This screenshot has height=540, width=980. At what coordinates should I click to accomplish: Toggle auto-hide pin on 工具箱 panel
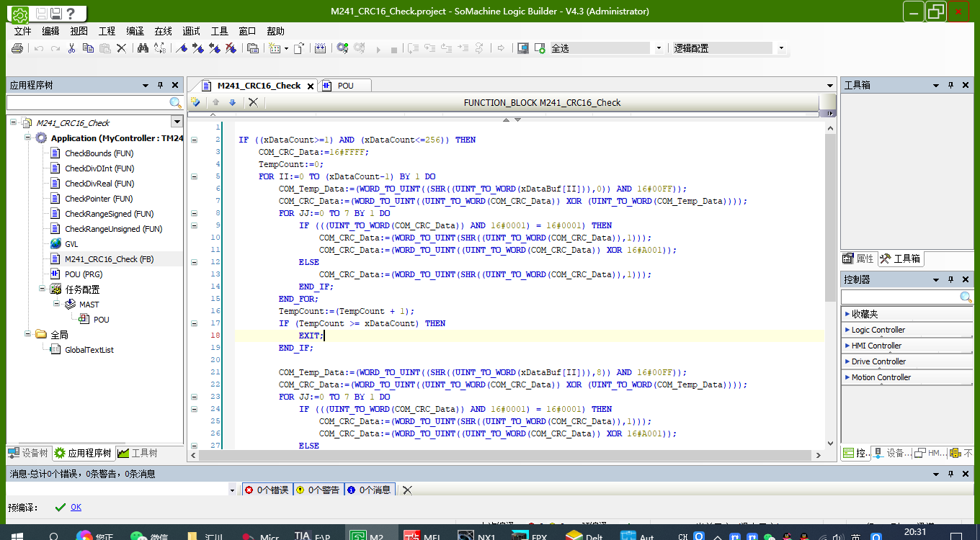pos(950,85)
